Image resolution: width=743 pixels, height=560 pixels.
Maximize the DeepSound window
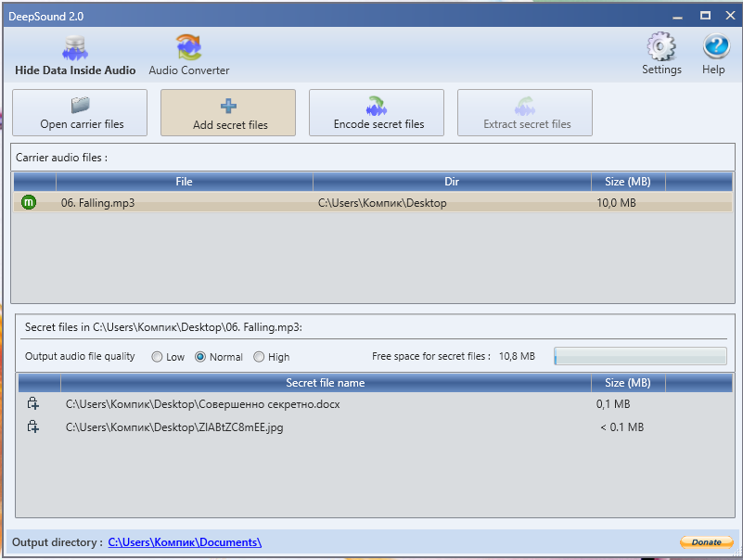705,16
